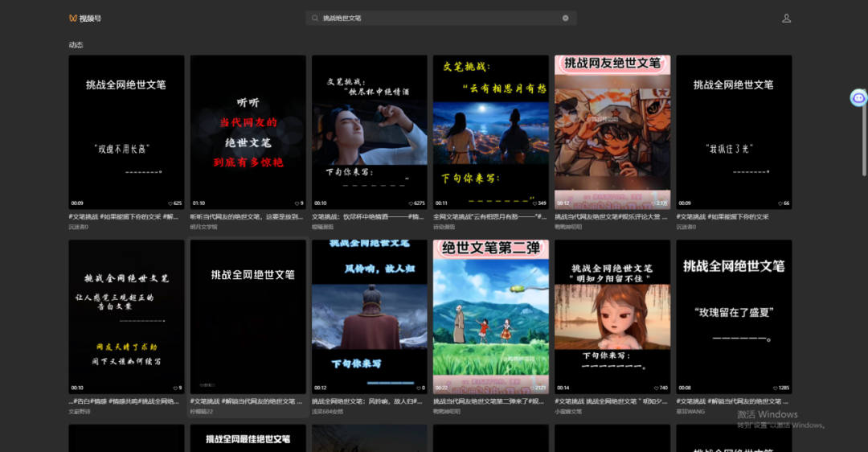
Task: Like the 听听当代网友的绝世文笔 video heart
Action: pos(297,203)
